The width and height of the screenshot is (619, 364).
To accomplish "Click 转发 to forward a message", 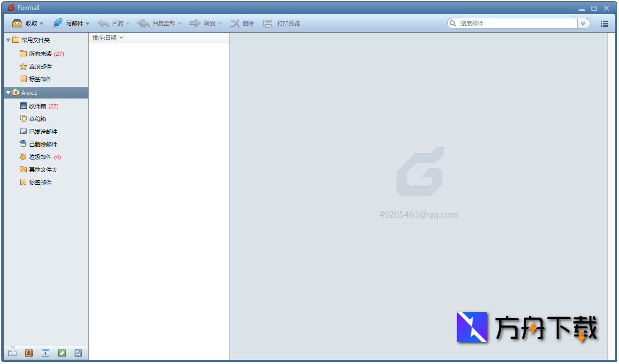I will coord(205,23).
